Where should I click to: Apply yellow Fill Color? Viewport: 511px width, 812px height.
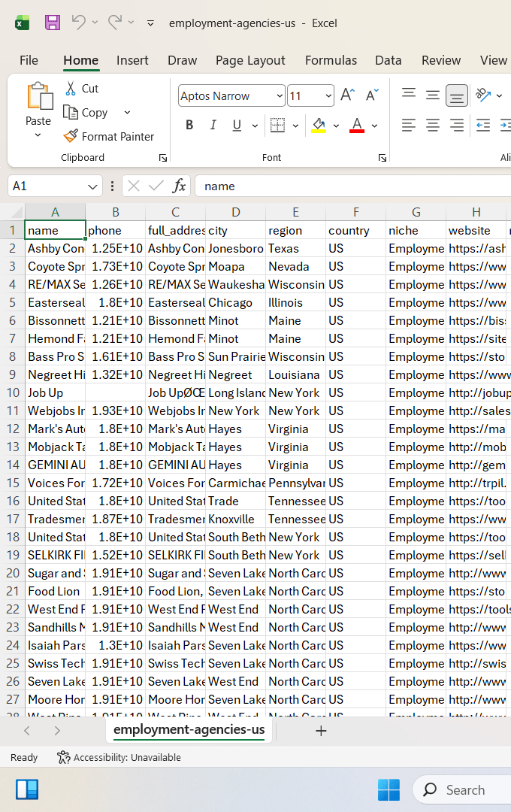pos(319,125)
